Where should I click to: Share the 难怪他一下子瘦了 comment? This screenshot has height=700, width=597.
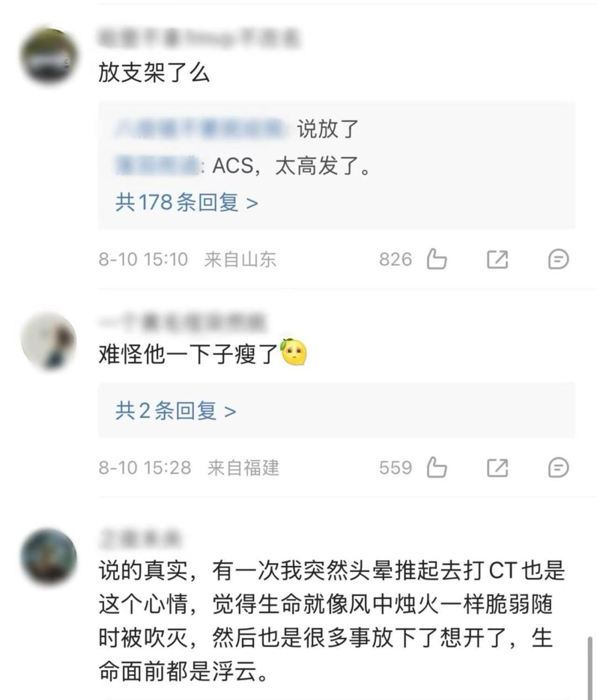(497, 468)
